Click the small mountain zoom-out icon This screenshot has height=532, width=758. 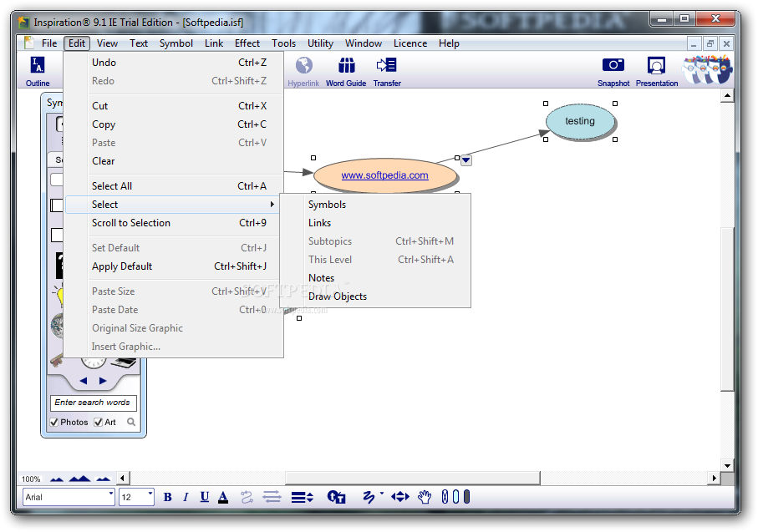pyautogui.click(x=57, y=479)
